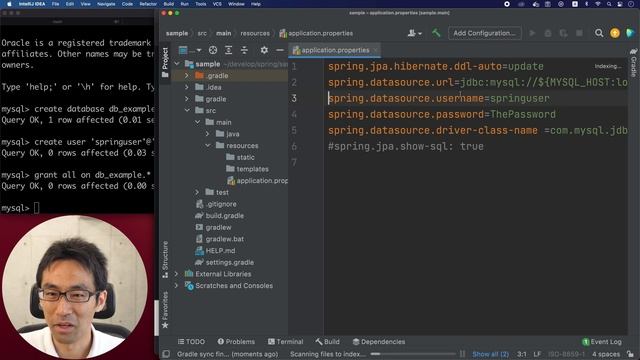Click Show all background tasks link
640x360 pixels.
(490, 354)
